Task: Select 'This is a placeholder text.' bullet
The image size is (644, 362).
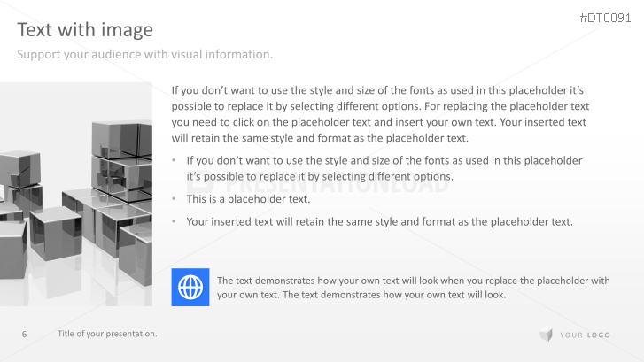Action: [248, 199]
